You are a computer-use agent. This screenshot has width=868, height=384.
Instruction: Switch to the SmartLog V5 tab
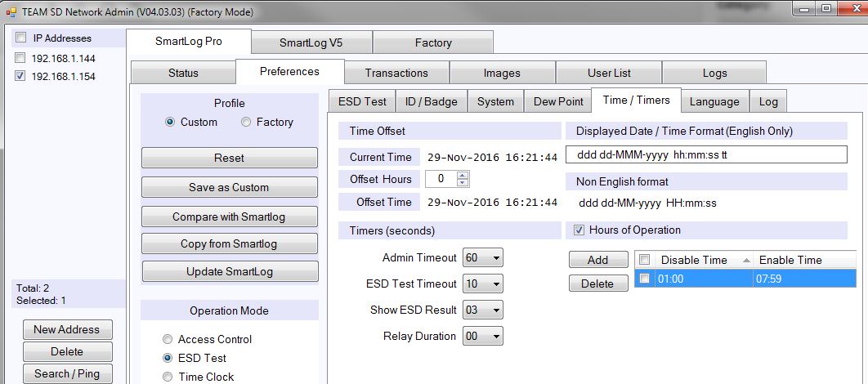click(x=311, y=42)
